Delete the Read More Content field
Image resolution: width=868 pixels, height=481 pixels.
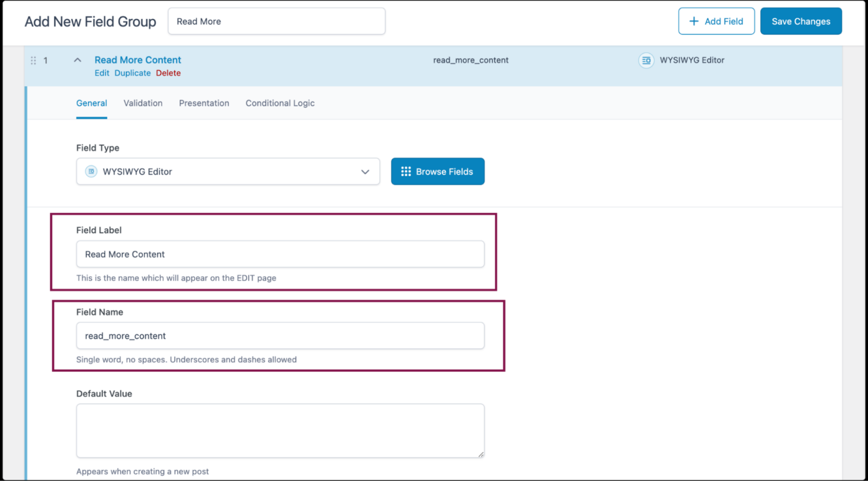pyautogui.click(x=168, y=73)
